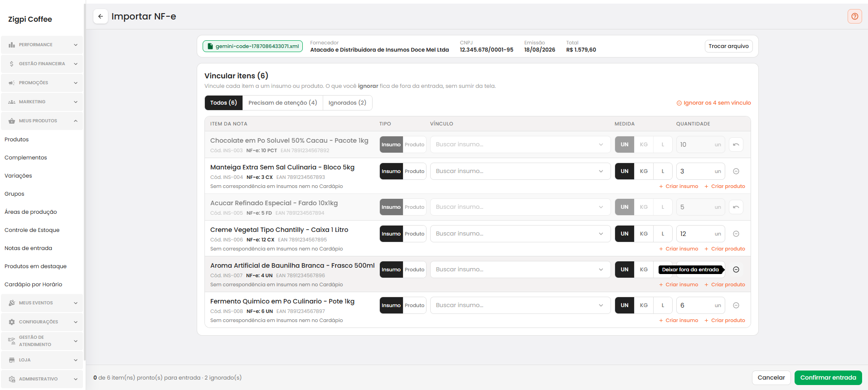Open Controle de Estoque in the sidebar
This screenshot has width=868, height=390.
pyautogui.click(x=32, y=230)
